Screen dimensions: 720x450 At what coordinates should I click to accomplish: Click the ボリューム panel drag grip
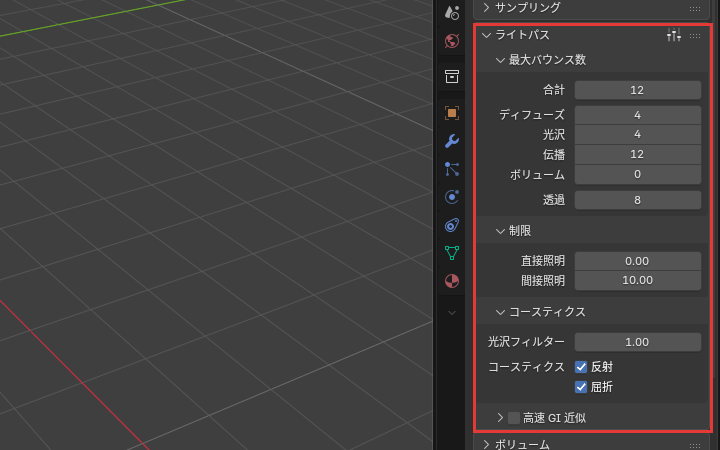pyautogui.click(x=695, y=444)
